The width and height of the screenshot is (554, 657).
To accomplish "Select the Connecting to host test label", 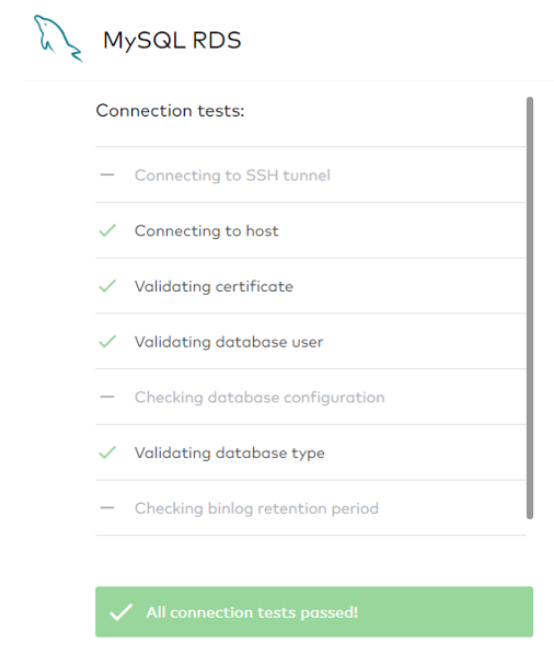I will tap(207, 231).
